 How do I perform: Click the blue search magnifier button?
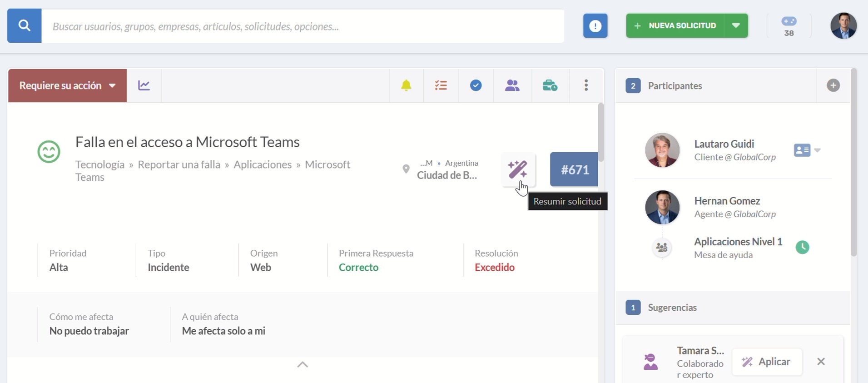(x=25, y=26)
